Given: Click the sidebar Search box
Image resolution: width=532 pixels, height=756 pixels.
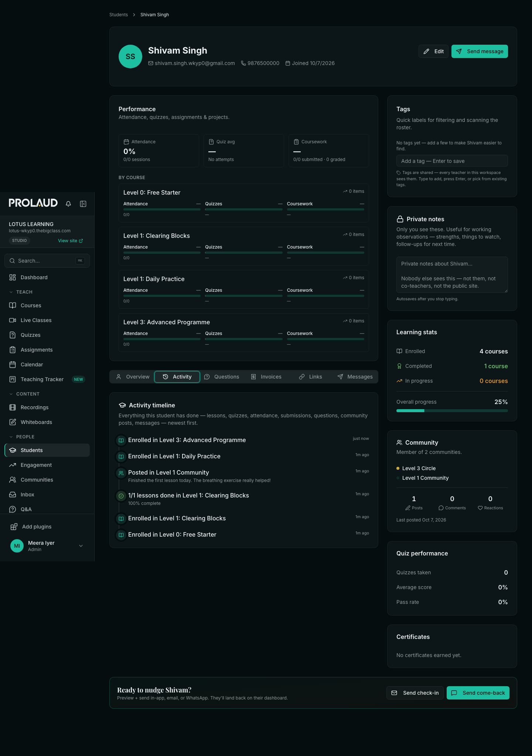Looking at the screenshot, I should click(47, 261).
